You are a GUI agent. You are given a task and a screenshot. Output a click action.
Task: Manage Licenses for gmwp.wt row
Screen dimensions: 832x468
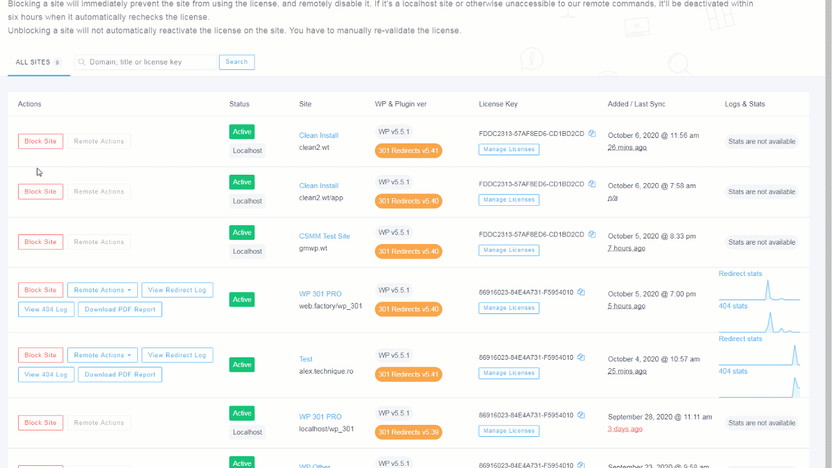[x=509, y=250]
